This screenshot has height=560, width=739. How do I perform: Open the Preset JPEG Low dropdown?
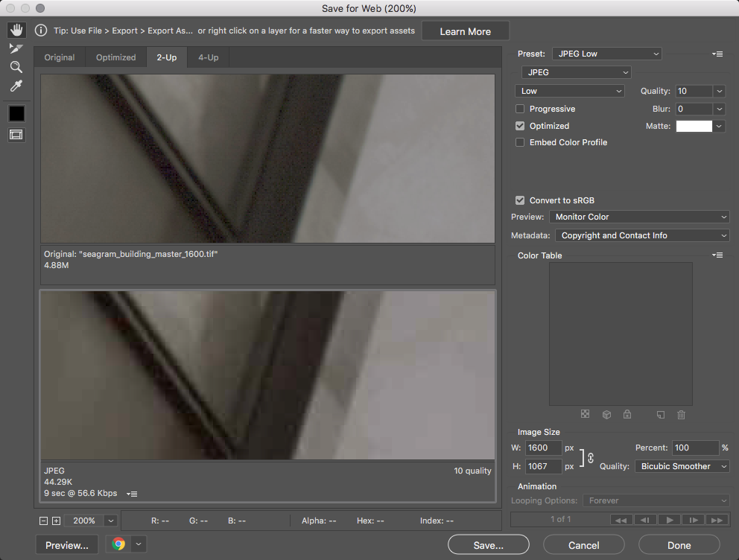tap(606, 54)
